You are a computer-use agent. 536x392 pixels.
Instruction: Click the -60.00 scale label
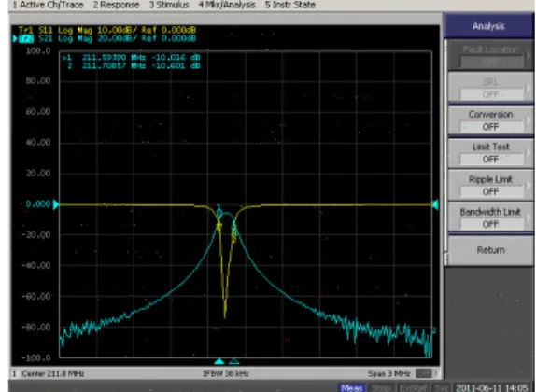[x=36, y=296]
